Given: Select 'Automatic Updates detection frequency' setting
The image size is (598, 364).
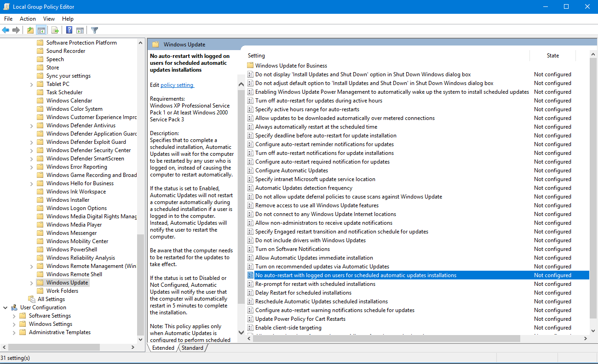Looking at the screenshot, I should [304, 188].
